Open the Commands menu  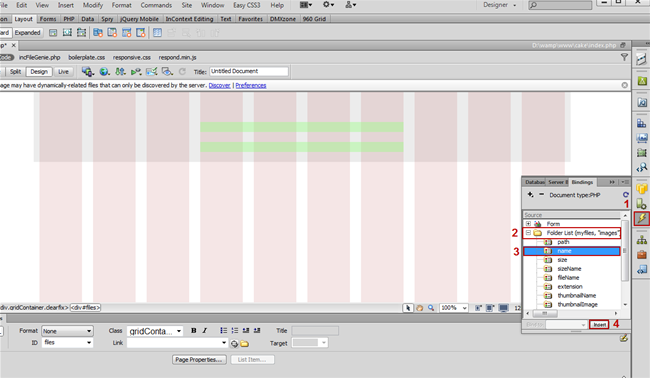pos(156,5)
